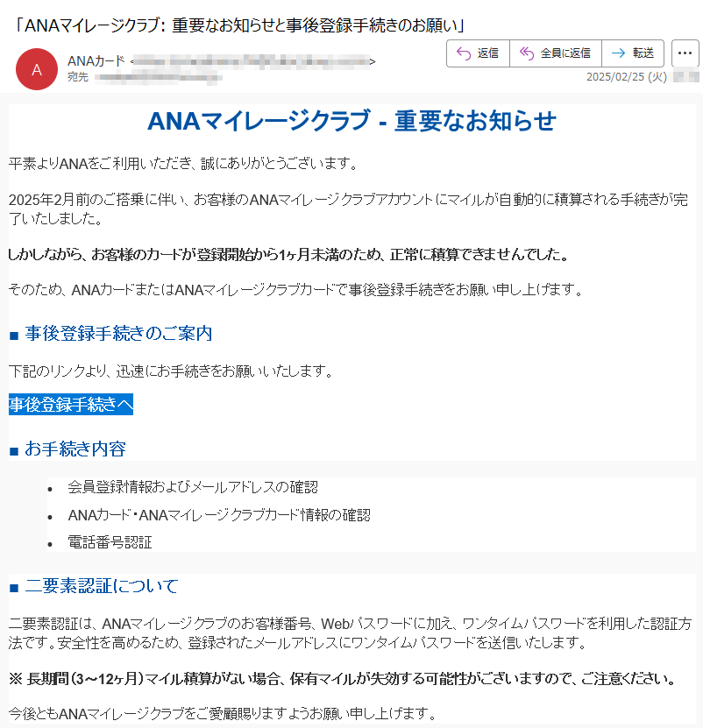Click the greeting line 平素よりANAをご利用いただき
The image size is (703, 728).
click(183, 164)
